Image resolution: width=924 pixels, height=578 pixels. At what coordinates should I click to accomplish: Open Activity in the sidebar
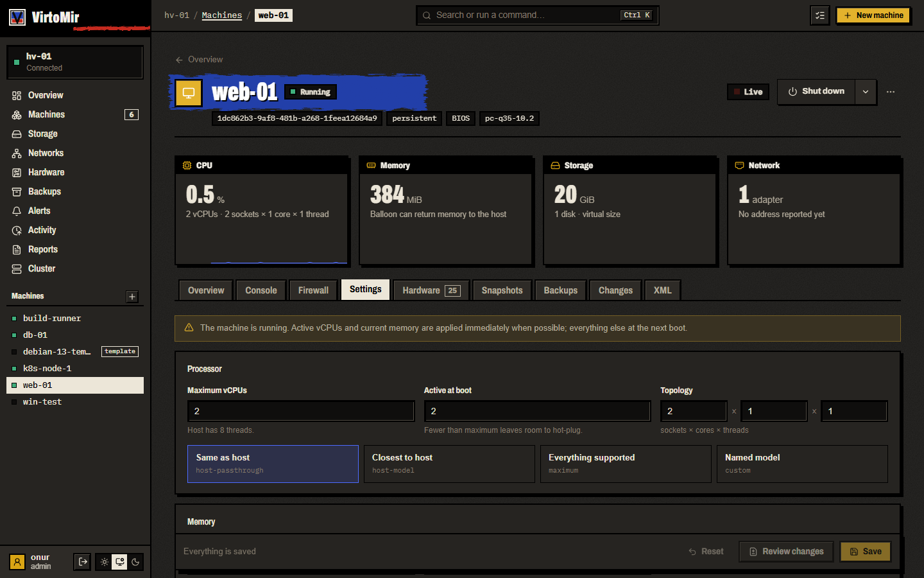point(75,230)
